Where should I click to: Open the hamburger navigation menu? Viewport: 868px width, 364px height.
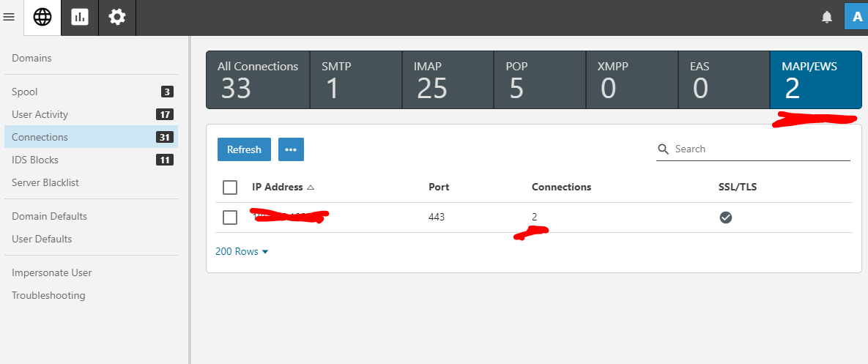(10, 18)
